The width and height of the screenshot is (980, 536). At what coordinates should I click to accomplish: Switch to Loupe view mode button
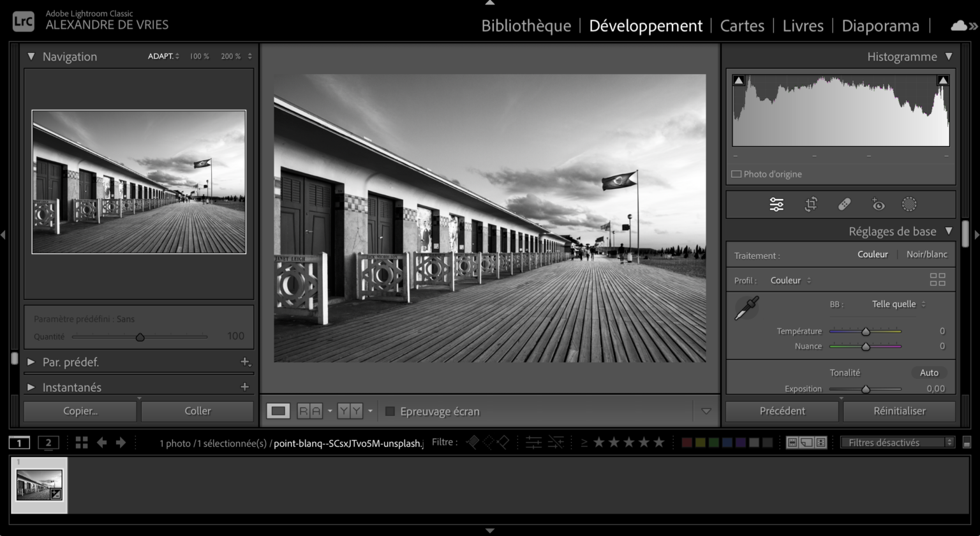[278, 411]
